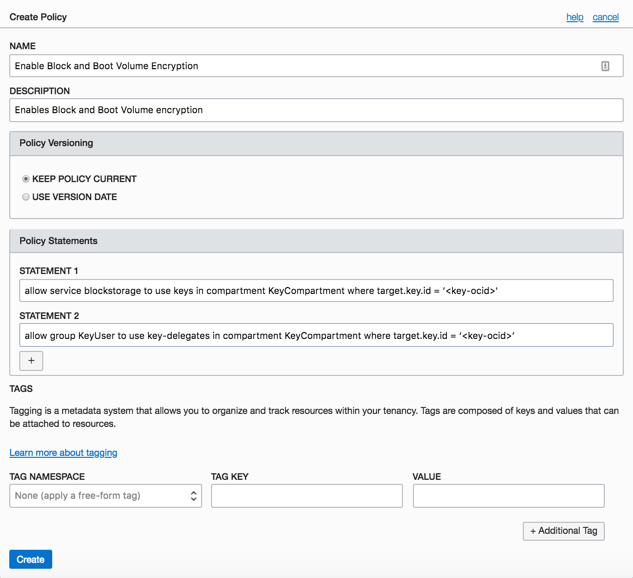This screenshot has height=578, width=633.
Task: Click into the policy Name field
Action: [x=300, y=66]
